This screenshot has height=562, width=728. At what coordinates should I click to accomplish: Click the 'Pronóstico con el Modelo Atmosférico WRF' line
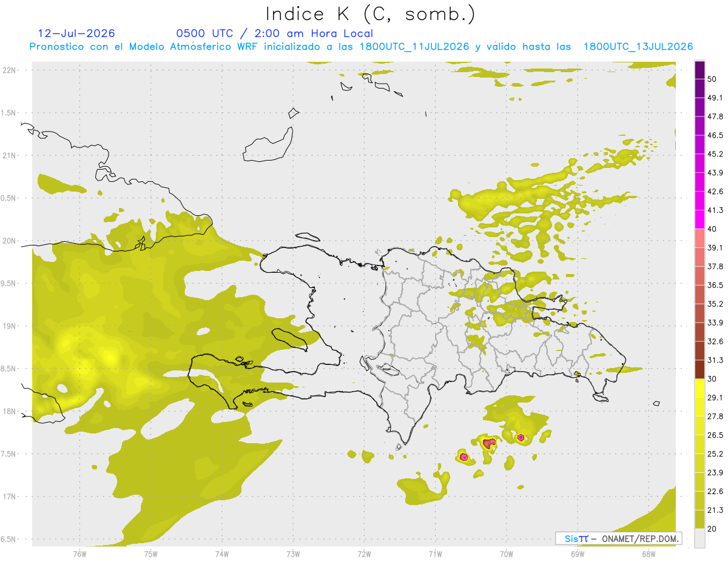361,46
